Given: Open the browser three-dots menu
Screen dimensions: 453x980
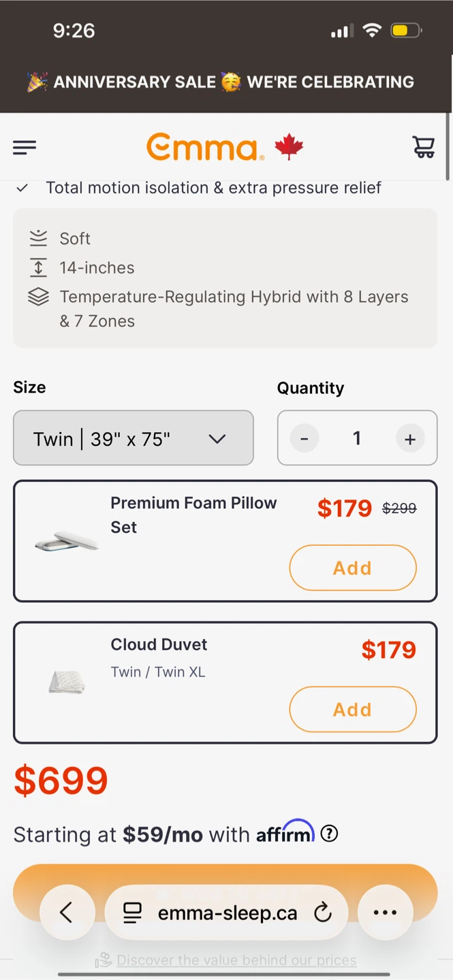Looking at the screenshot, I should (x=385, y=913).
